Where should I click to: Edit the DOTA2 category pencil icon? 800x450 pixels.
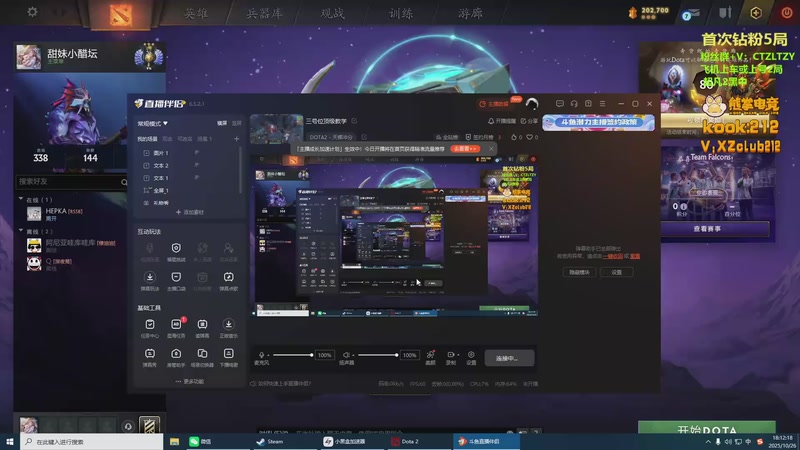click(x=364, y=137)
